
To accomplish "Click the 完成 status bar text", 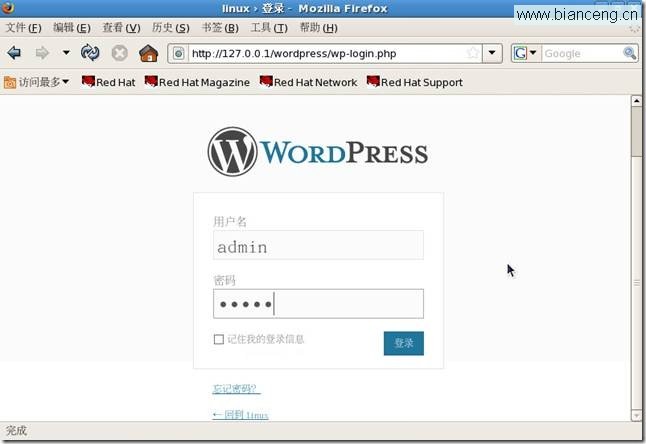I will [x=16, y=431].
